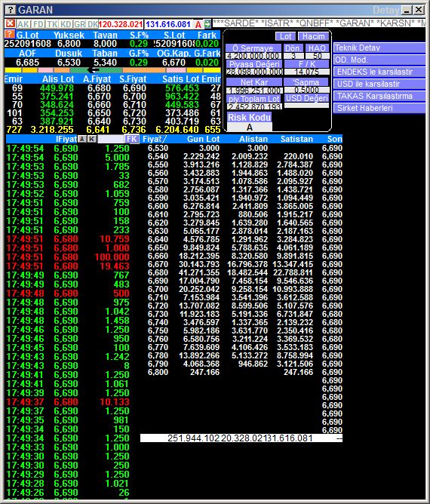Toggle the GR toolbar button
The image size is (430, 504).
coord(79,24)
